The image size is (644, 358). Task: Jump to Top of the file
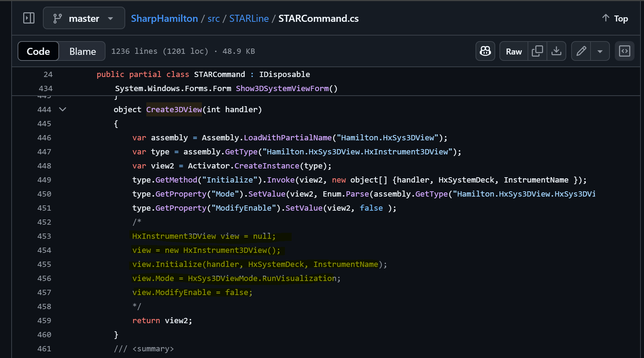pos(615,18)
